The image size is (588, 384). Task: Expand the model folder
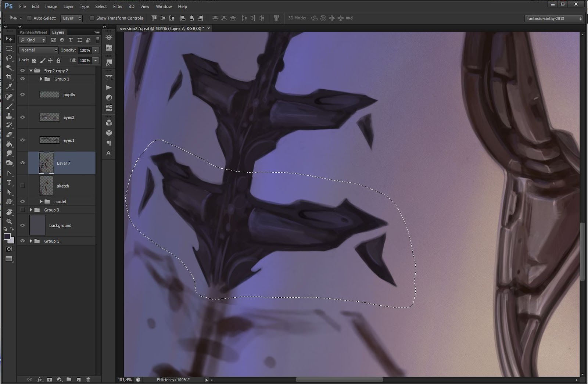(x=41, y=201)
